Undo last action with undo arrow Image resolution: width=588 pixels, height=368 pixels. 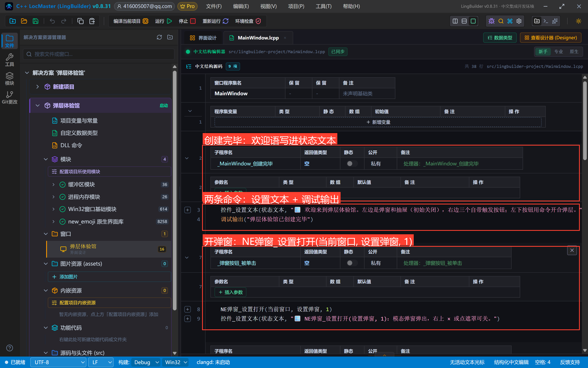click(x=52, y=21)
